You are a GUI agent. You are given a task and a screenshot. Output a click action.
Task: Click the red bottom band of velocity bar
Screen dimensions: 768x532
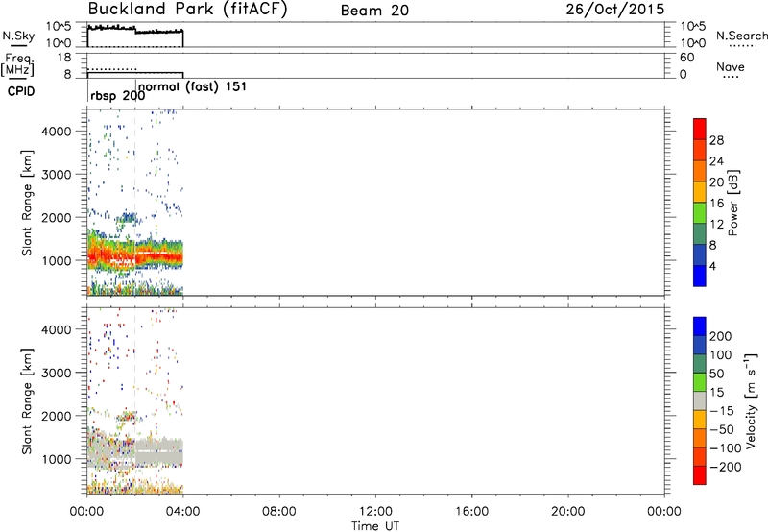700,475
